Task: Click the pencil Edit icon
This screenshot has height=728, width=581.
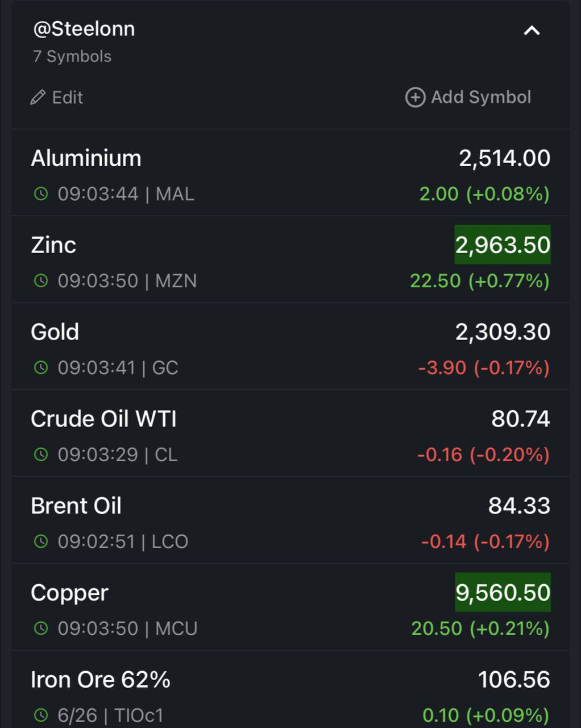Action: click(38, 97)
